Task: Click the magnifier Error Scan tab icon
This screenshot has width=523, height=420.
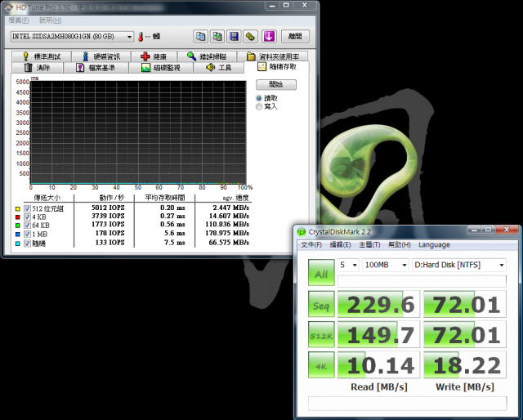Action: coord(191,56)
